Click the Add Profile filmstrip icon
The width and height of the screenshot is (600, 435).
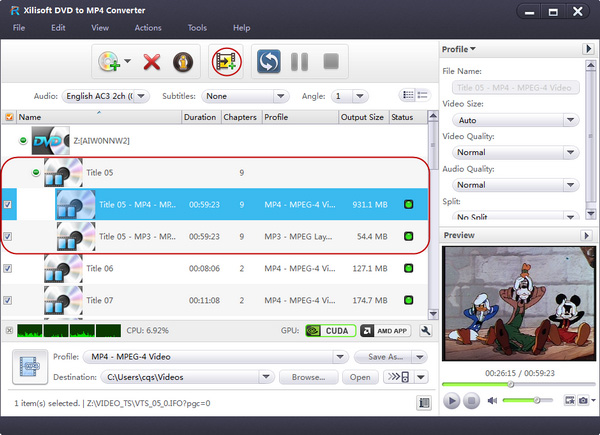click(227, 62)
